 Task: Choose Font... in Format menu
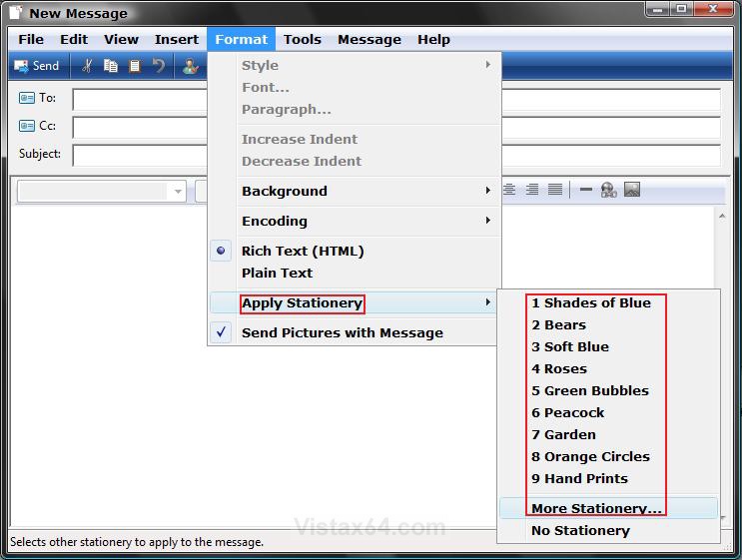pyautogui.click(x=355, y=88)
